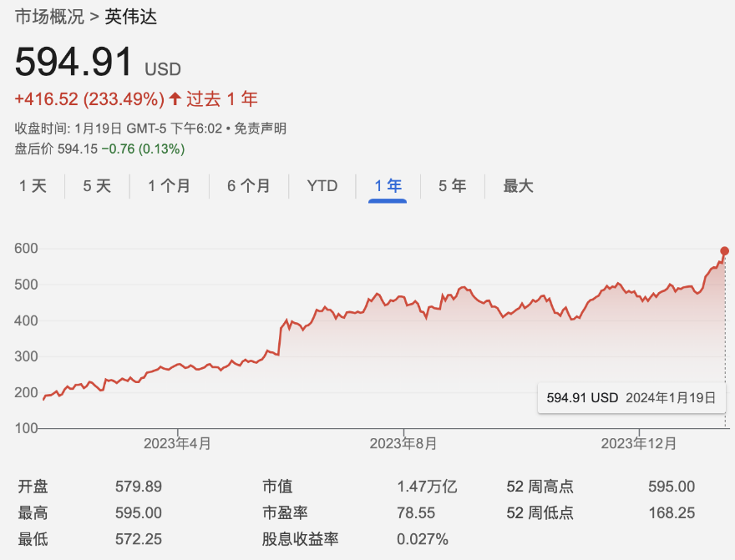Click the 最高 value 595.00
Viewport: 735px width, 560px height.
[x=139, y=512]
